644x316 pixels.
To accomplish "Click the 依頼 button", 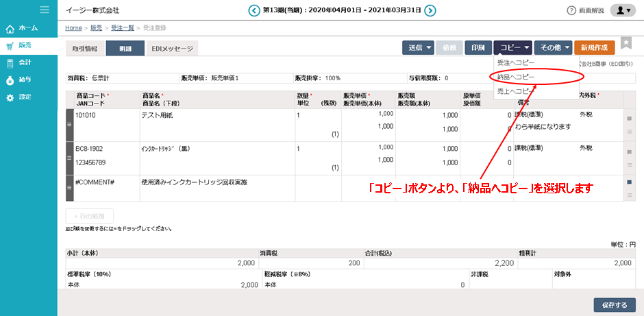I will coord(449,48).
